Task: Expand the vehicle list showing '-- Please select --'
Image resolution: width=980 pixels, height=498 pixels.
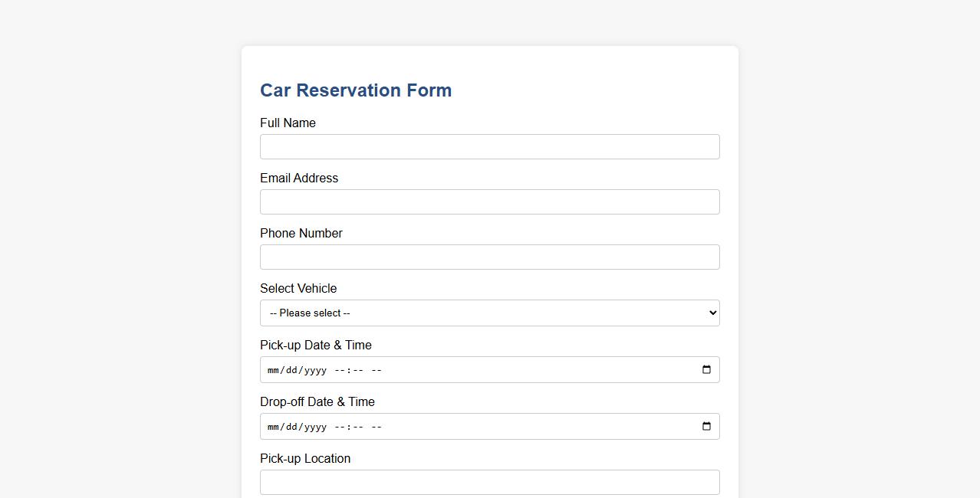Action: 489,313
